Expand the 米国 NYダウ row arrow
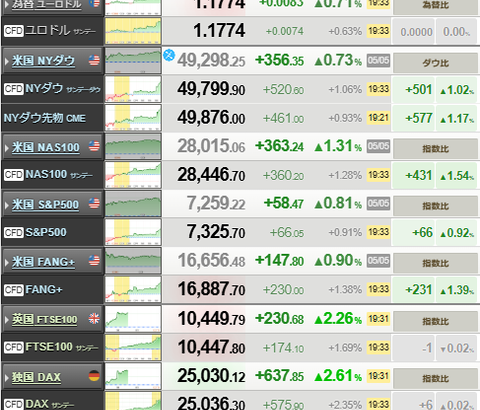The image size is (480, 410). pyautogui.click(x=7, y=61)
